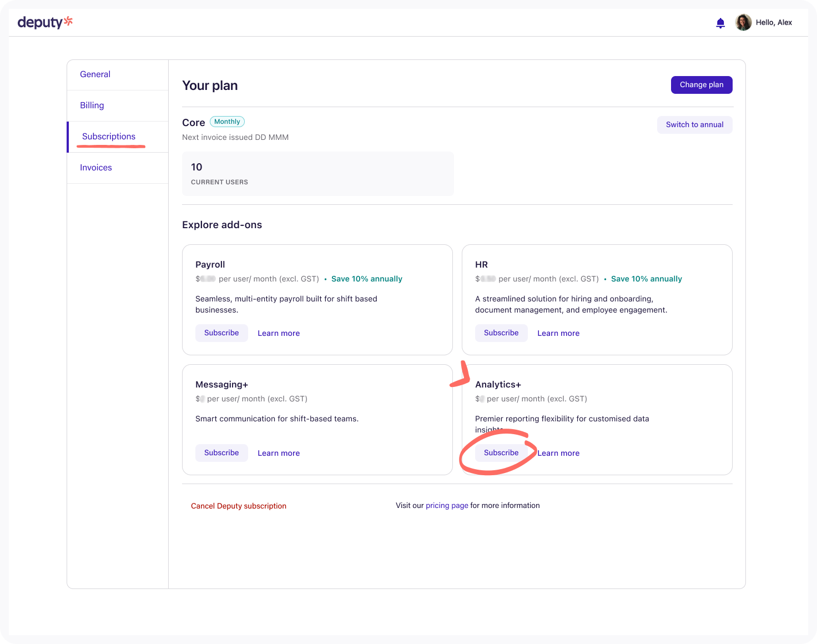
Task: Learn more about HR add-on
Action: (x=558, y=334)
